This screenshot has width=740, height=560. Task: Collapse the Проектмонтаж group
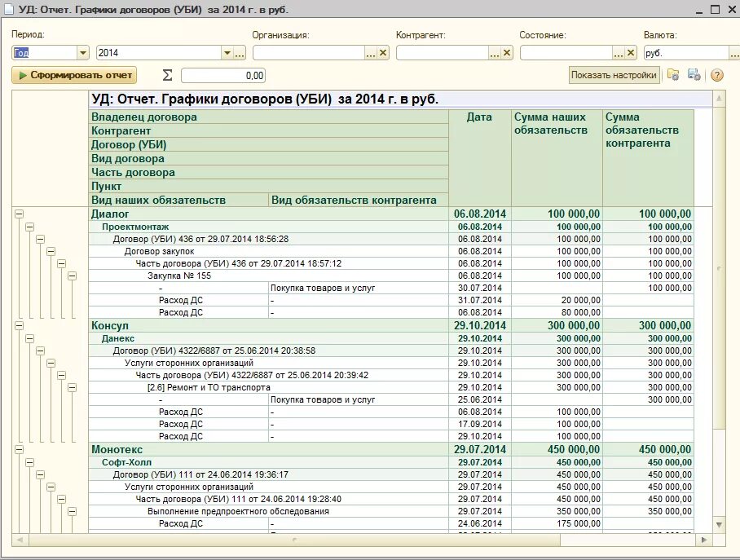point(29,227)
